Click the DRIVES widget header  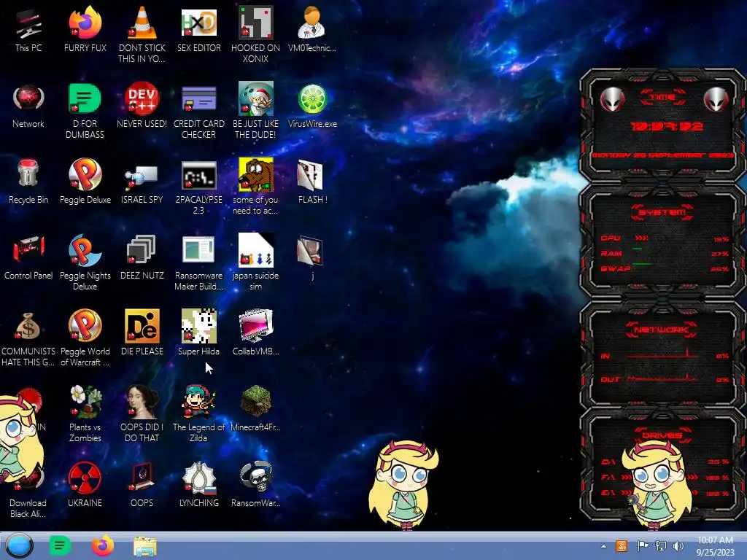pyautogui.click(x=662, y=435)
